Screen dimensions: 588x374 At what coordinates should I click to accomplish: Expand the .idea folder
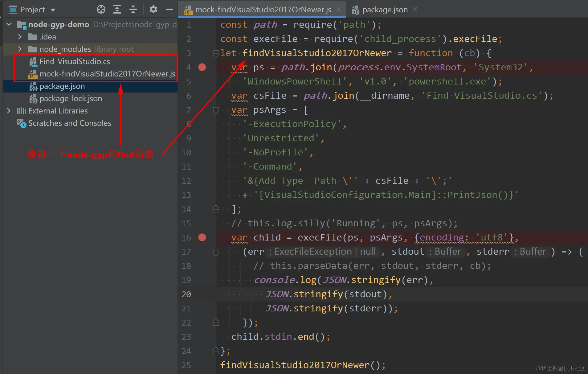point(20,37)
